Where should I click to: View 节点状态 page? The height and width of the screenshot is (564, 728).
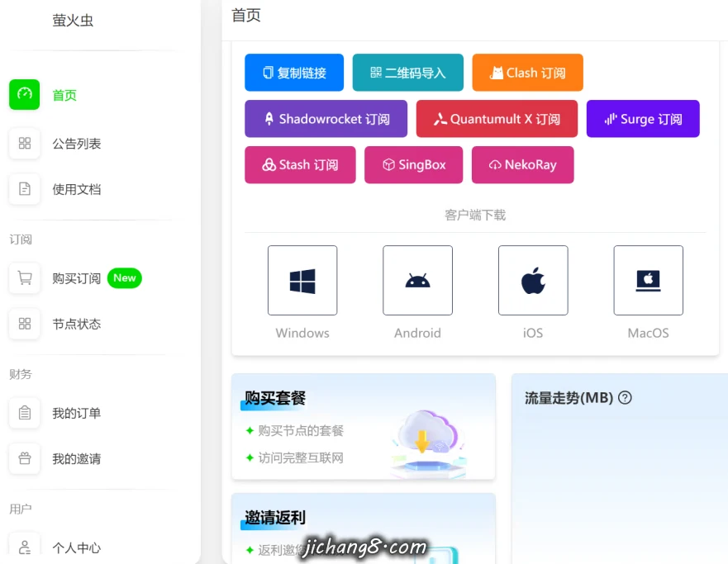(x=77, y=324)
